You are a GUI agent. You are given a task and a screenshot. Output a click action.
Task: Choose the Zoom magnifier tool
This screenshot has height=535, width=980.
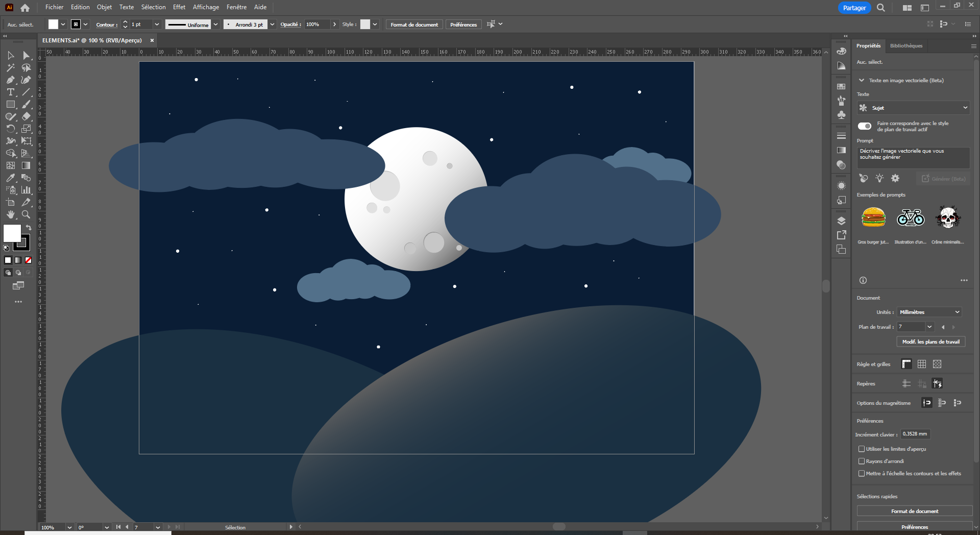(x=27, y=214)
